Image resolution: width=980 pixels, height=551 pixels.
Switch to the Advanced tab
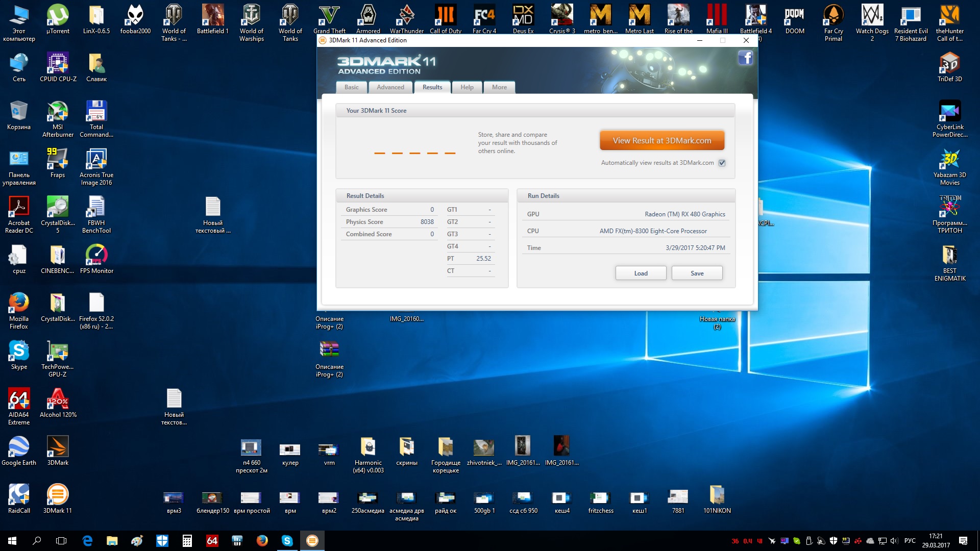(390, 87)
